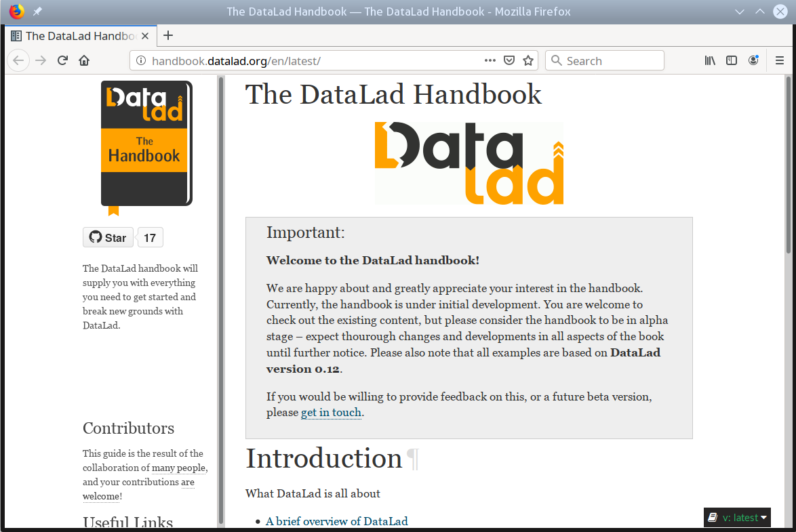
Task: Open a new browser tab
Action: tap(168, 35)
